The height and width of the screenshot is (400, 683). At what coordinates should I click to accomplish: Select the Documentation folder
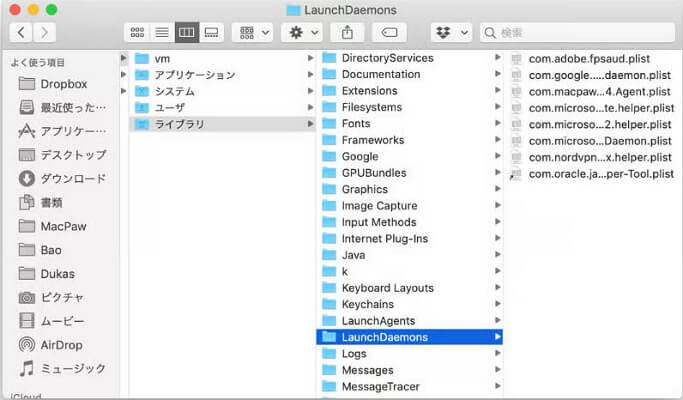click(x=409, y=75)
